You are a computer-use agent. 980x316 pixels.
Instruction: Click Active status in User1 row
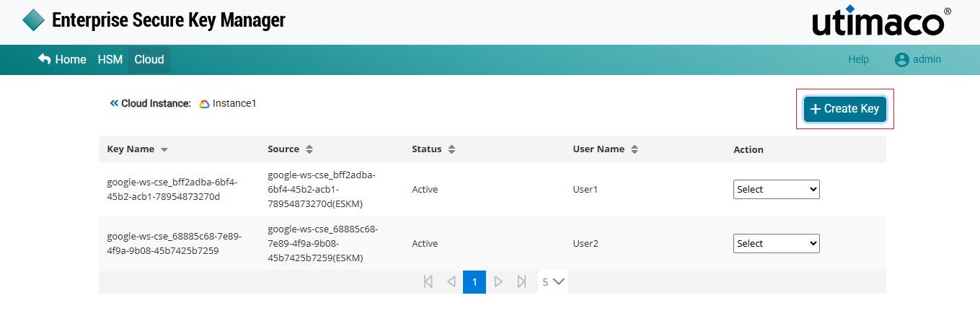coord(425,189)
